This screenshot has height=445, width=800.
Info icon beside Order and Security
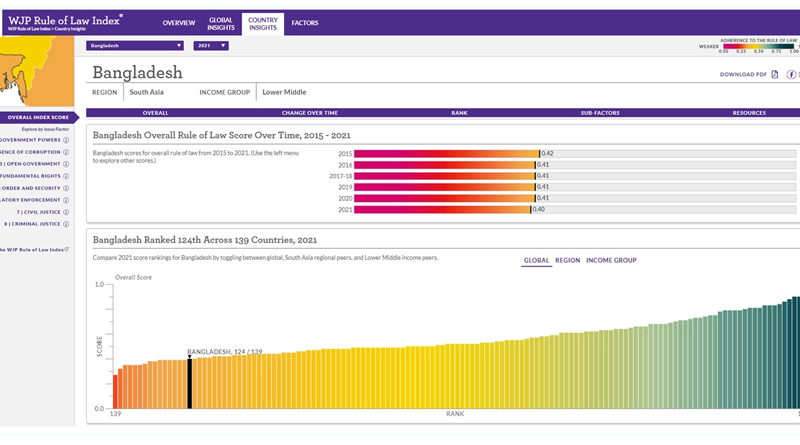pos(66,188)
